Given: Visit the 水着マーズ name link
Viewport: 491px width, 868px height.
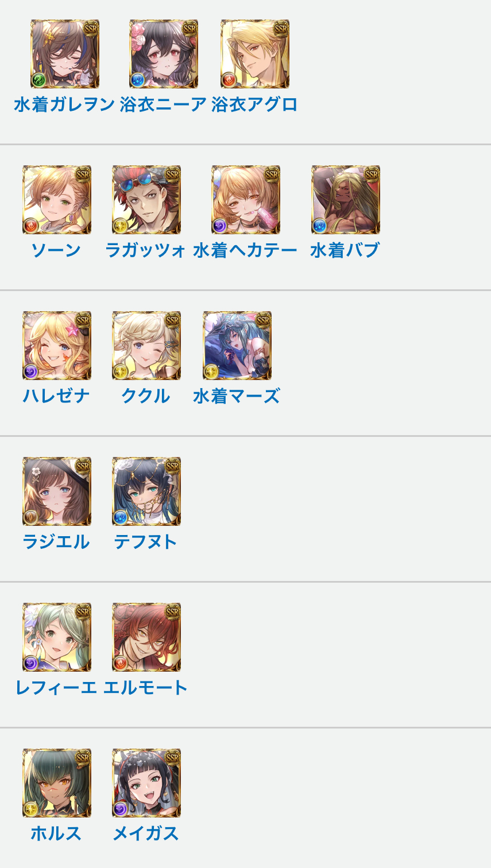Looking at the screenshot, I should [x=237, y=396].
